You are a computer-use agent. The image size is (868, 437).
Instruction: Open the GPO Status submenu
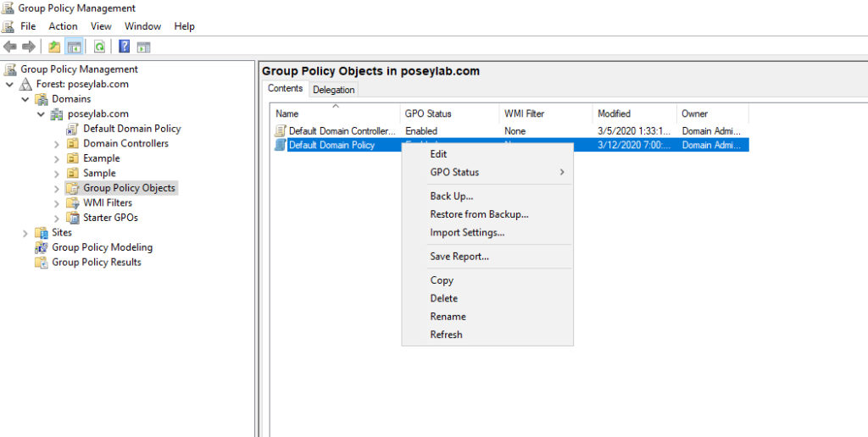[487, 172]
